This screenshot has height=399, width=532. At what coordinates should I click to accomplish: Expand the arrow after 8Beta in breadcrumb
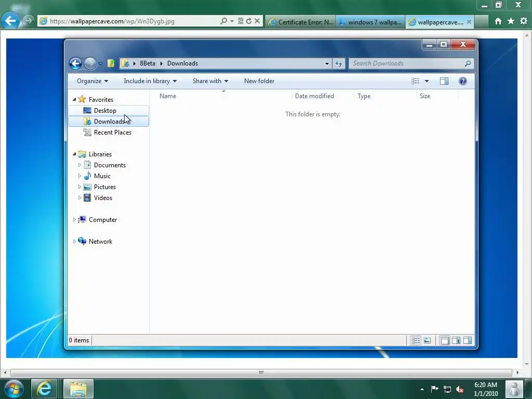(162, 63)
